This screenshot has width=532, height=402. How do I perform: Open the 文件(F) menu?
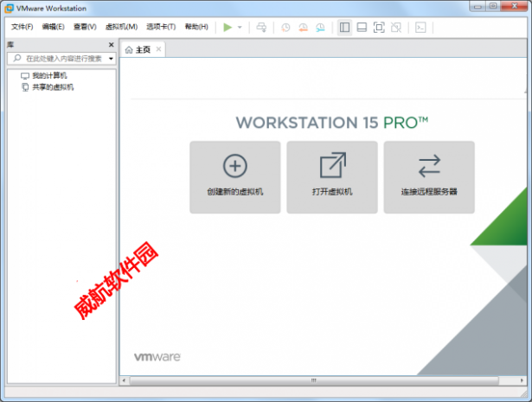click(x=22, y=27)
